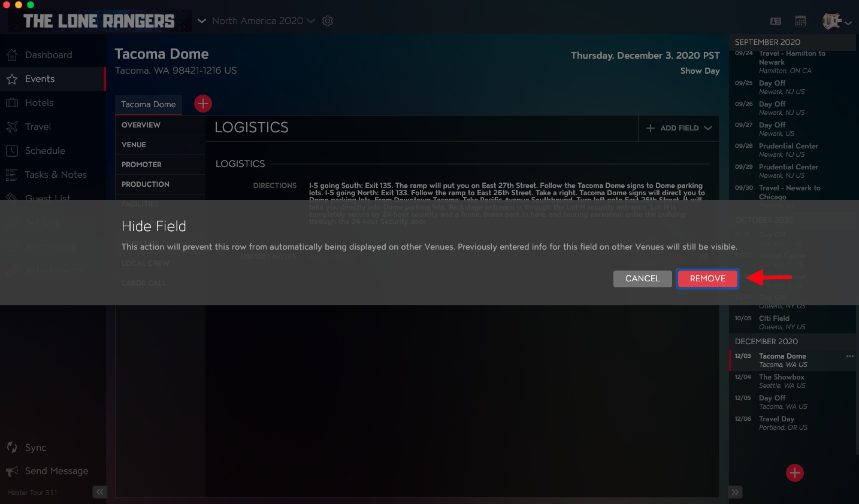Open Send Message megaphone icon

(12, 471)
